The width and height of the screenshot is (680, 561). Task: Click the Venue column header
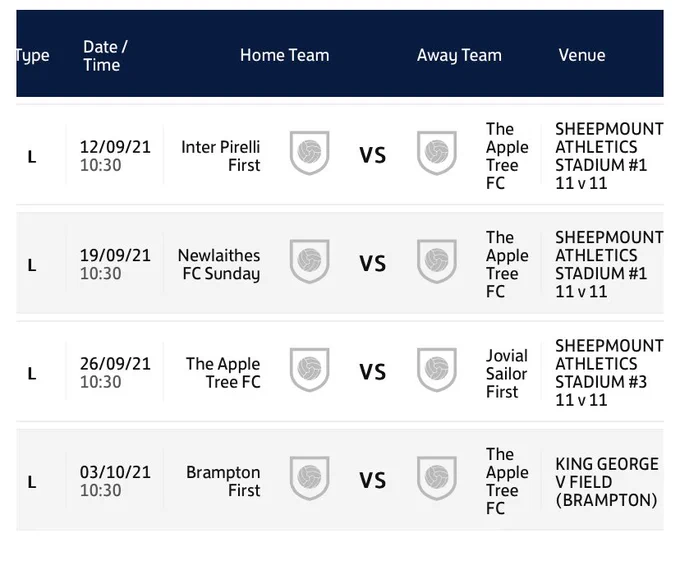pyautogui.click(x=582, y=55)
